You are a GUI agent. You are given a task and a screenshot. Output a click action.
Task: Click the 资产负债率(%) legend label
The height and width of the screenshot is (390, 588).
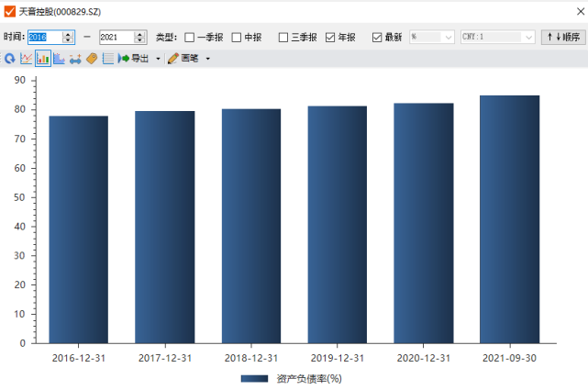(x=309, y=379)
